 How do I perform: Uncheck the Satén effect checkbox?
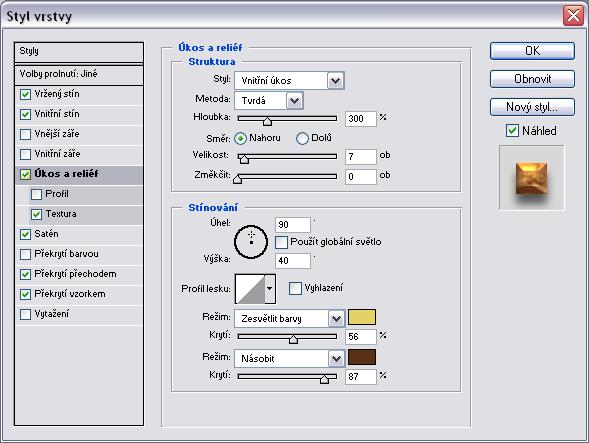pos(25,234)
